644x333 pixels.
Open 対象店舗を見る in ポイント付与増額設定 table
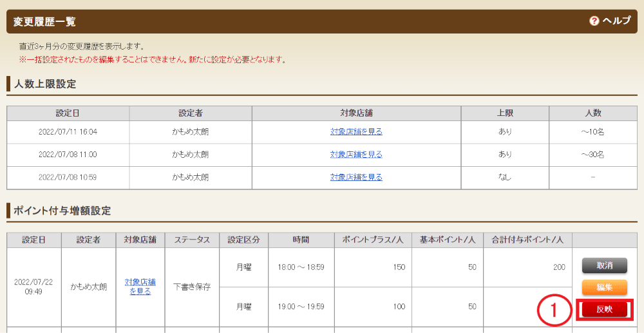tap(140, 287)
